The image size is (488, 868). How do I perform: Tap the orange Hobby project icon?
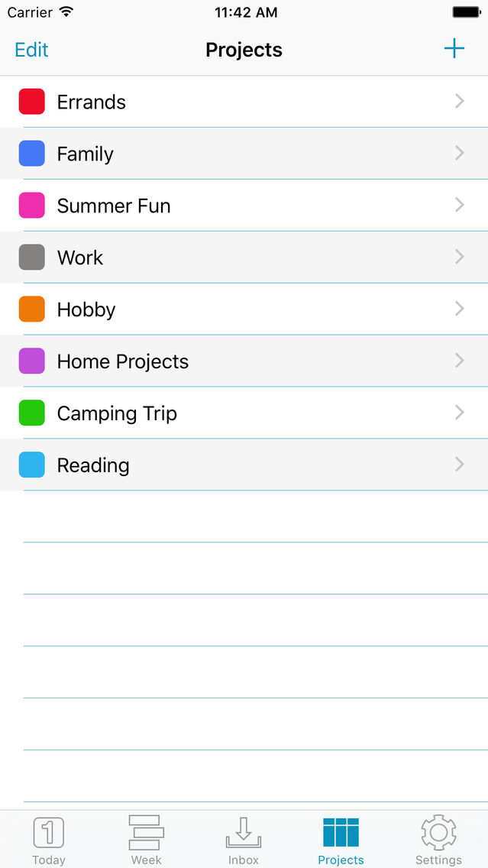pyautogui.click(x=31, y=309)
